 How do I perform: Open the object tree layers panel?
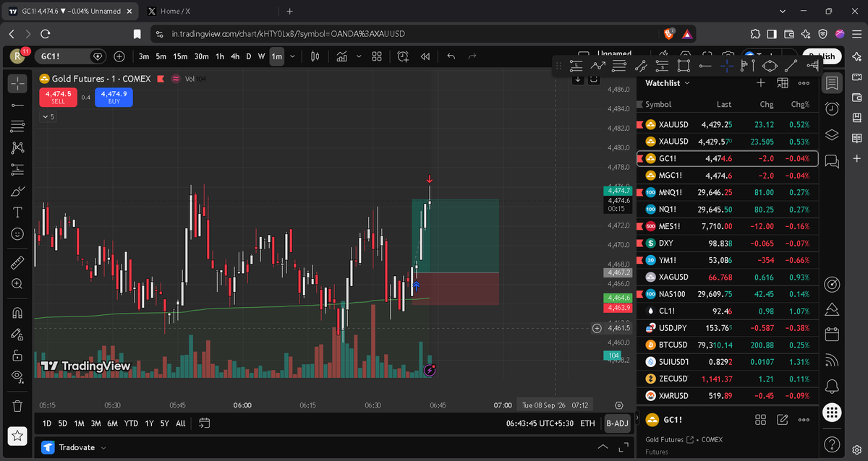832,134
